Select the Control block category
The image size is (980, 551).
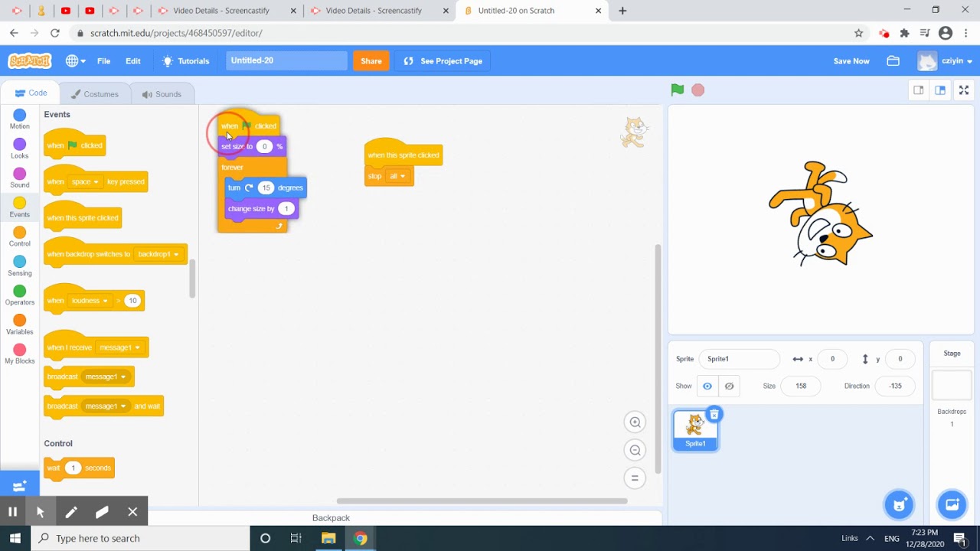pos(19,236)
